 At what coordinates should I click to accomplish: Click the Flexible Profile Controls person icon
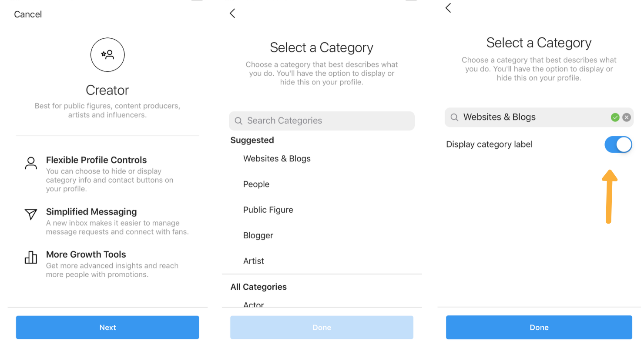pyautogui.click(x=30, y=164)
